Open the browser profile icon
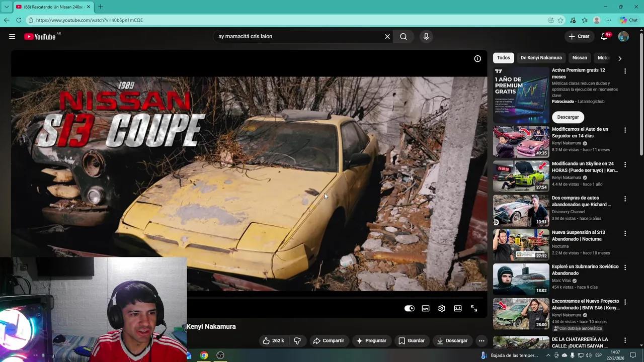The height and width of the screenshot is (362, 644). (x=597, y=20)
